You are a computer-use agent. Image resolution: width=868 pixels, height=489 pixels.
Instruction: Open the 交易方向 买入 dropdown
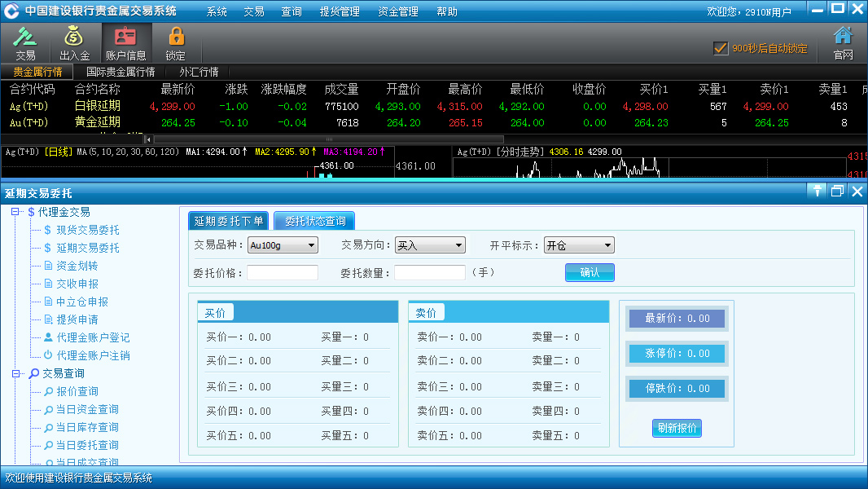point(430,244)
